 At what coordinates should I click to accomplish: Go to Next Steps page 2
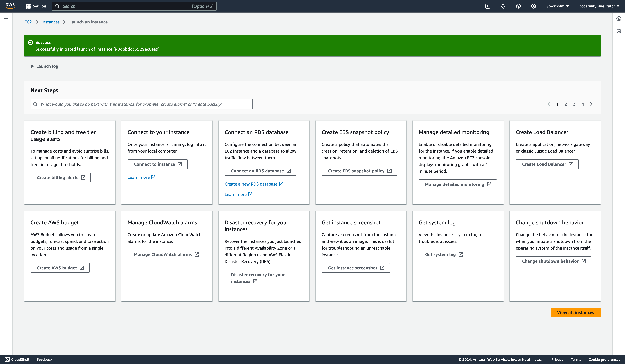566,104
